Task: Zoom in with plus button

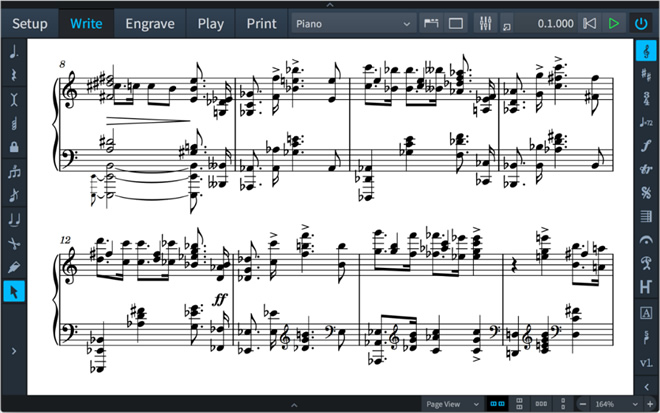Action: click(650, 404)
